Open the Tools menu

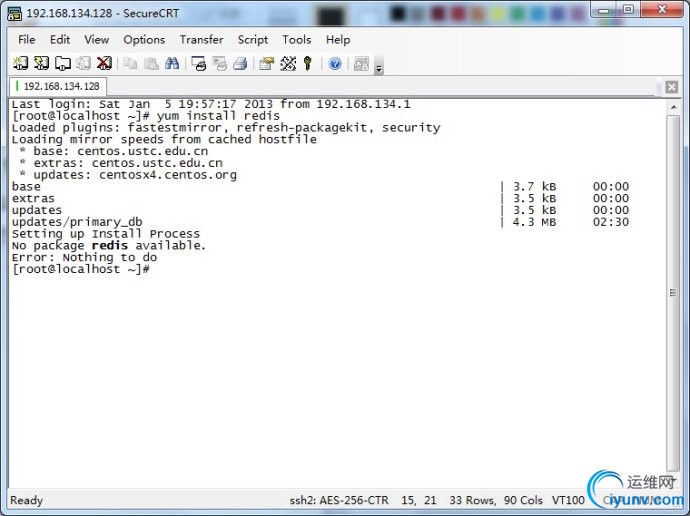[297, 40]
